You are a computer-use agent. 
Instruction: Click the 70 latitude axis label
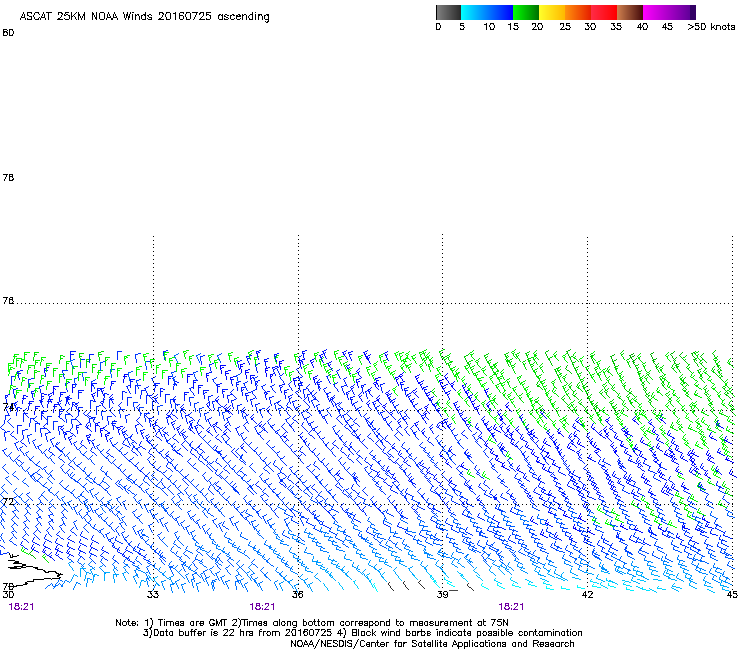[8, 587]
